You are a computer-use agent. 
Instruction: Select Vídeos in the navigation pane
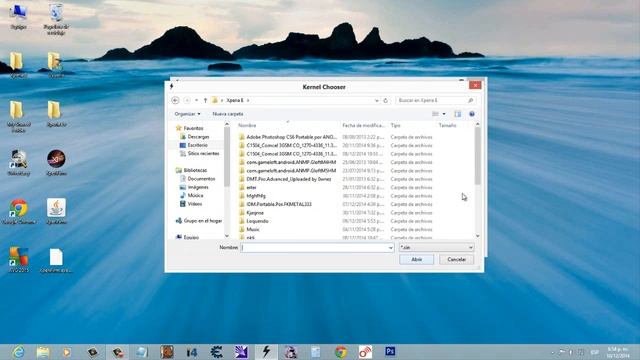[x=195, y=204]
